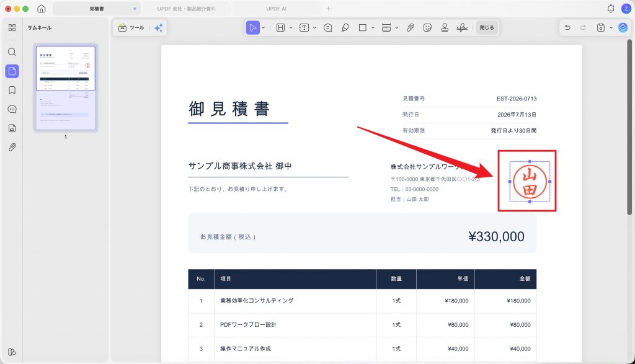Select the red 山田 seal stamp
The image size is (635, 364).
coord(530,182)
